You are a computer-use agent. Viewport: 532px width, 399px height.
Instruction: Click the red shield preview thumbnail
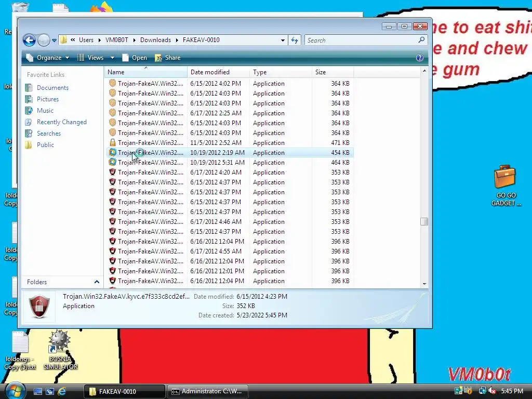coord(39,305)
